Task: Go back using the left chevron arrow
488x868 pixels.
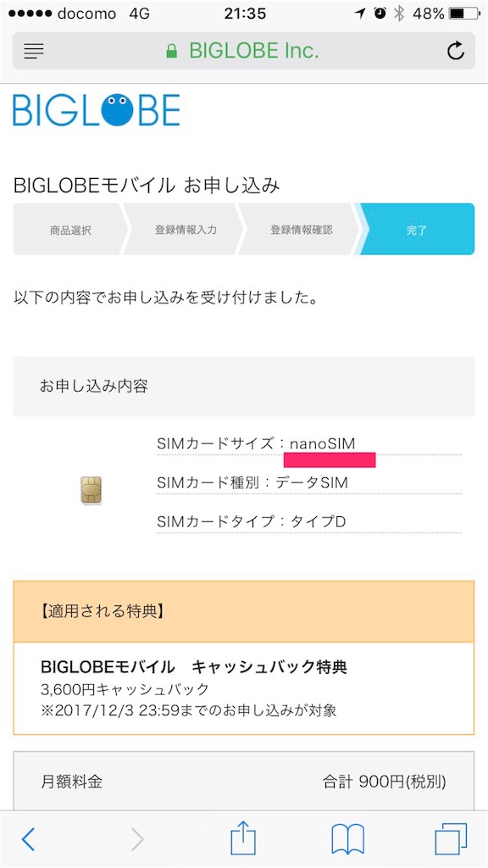Action: point(29,839)
